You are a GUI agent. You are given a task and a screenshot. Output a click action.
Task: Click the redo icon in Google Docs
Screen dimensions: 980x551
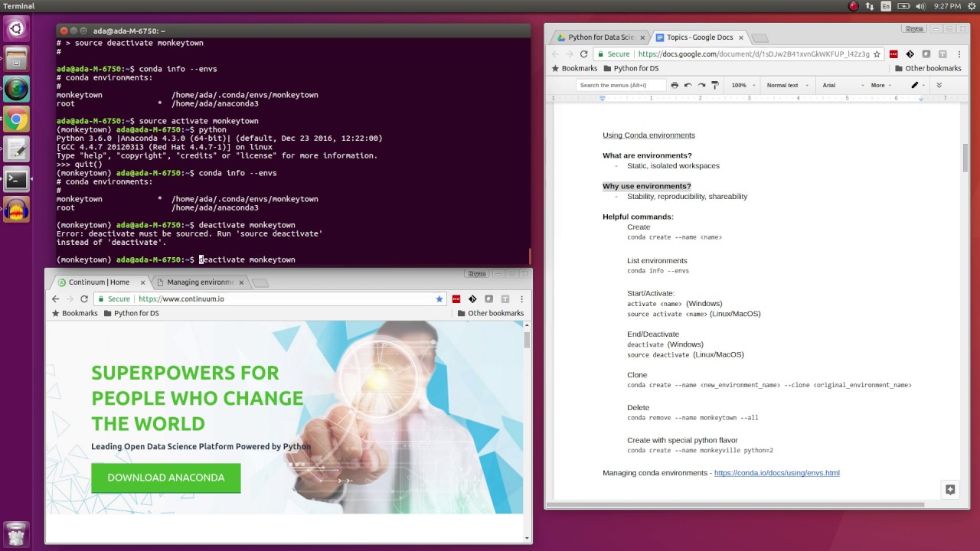(x=701, y=85)
